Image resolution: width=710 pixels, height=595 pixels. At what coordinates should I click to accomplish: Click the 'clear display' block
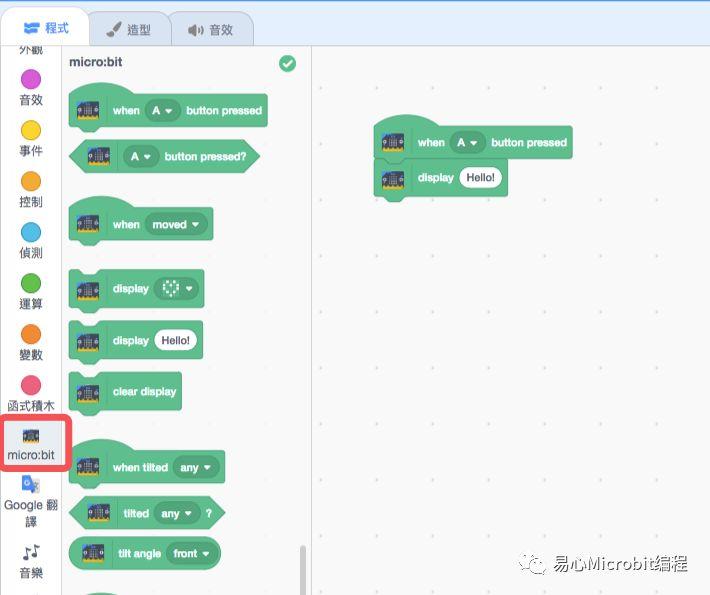tap(125, 392)
